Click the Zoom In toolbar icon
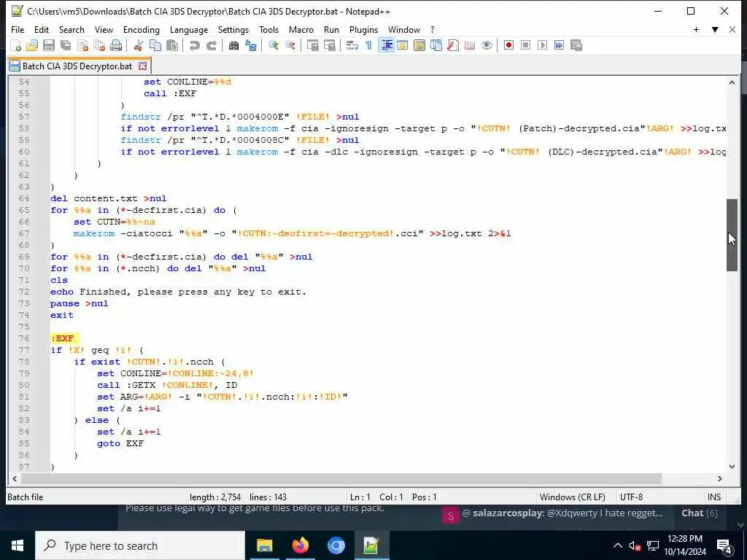Image resolution: width=747 pixels, height=560 pixels. 273,45
